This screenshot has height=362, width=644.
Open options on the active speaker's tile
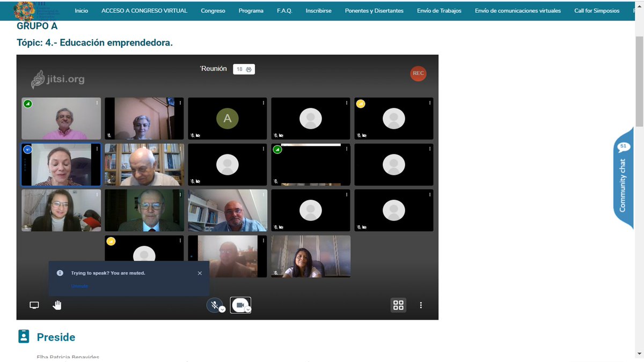[97, 149]
